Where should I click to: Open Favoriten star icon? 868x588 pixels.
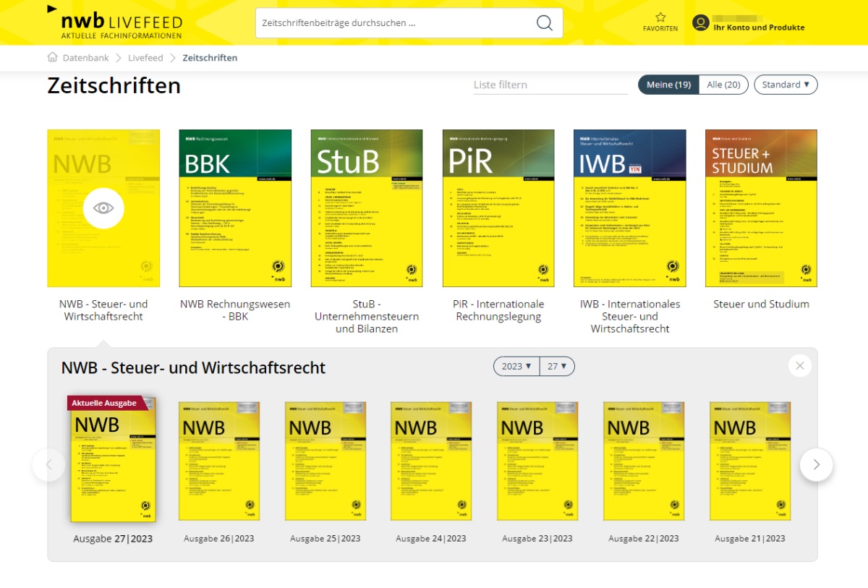[x=660, y=17]
